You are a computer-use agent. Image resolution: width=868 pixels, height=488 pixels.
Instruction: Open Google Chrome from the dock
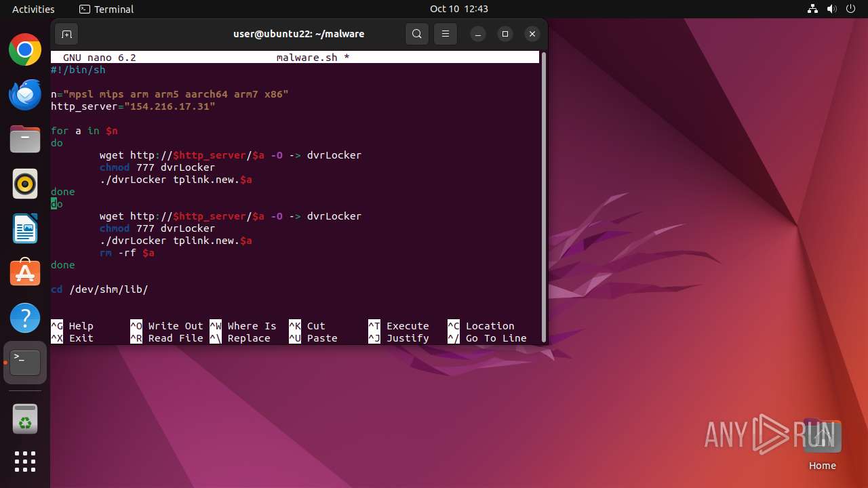pos(25,49)
